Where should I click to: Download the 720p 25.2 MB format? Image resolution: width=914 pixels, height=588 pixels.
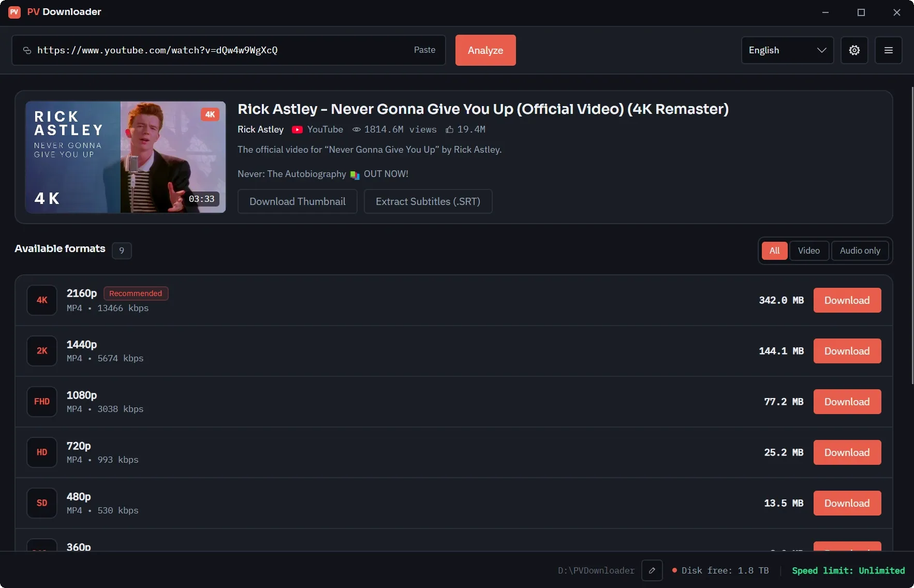[x=847, y=452]
